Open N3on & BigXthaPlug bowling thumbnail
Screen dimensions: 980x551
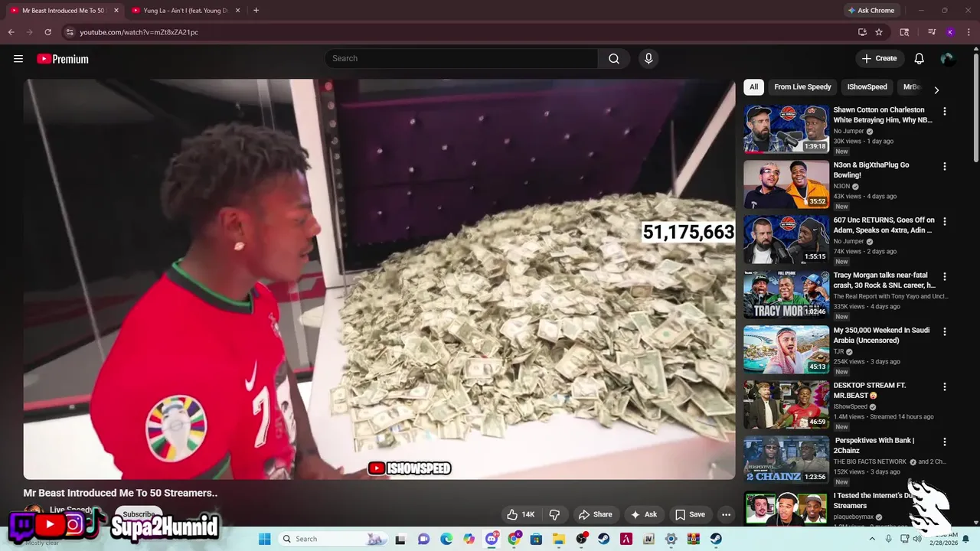coord(786,184)
